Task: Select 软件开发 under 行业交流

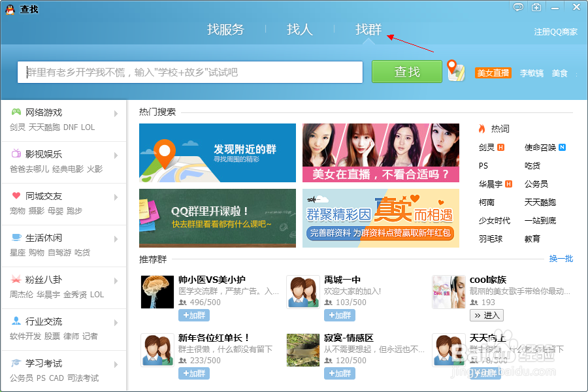Action: (x=25, y=336)
